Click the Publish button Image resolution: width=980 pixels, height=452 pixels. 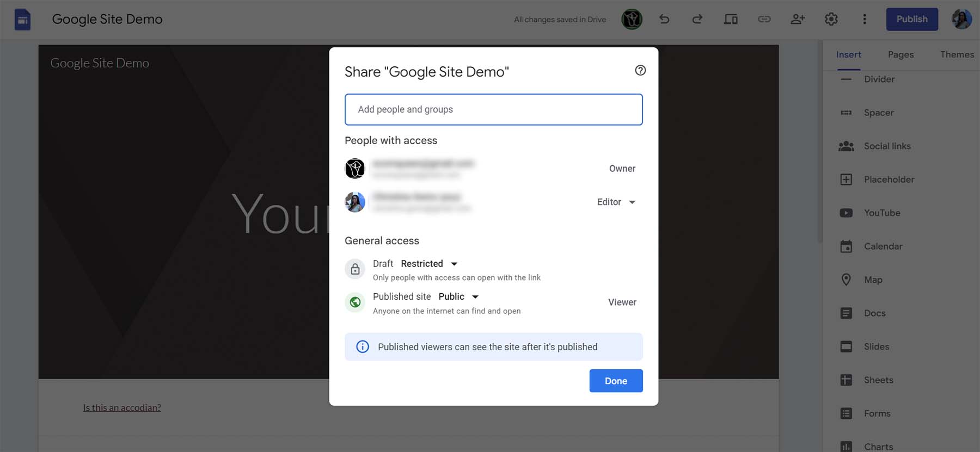click(x=912, y=19)
